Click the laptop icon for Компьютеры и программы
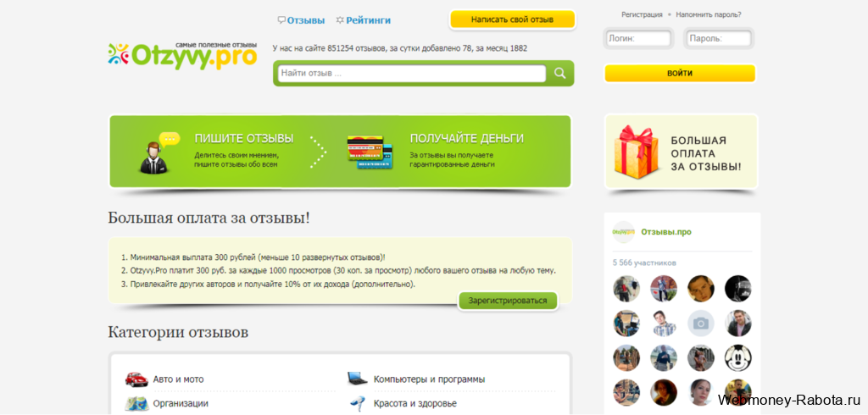 click(x=357, y=379)
